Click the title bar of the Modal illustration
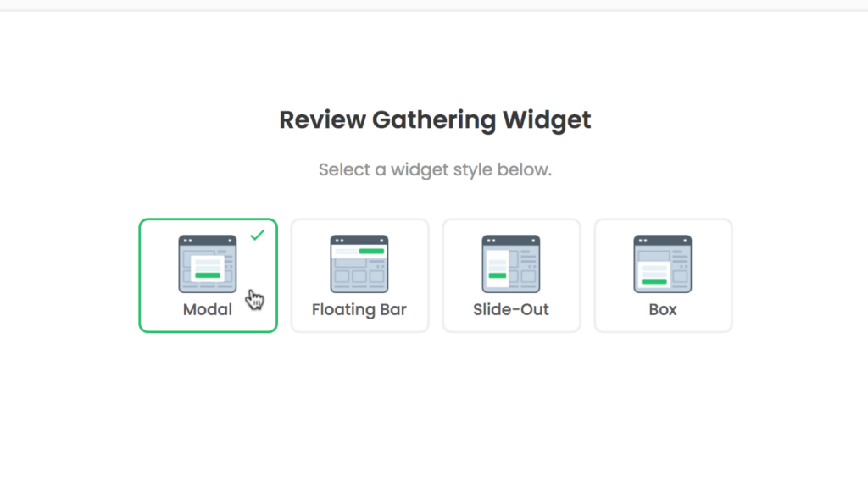Viewport: 868px width, 488px height. click(208, 240)
